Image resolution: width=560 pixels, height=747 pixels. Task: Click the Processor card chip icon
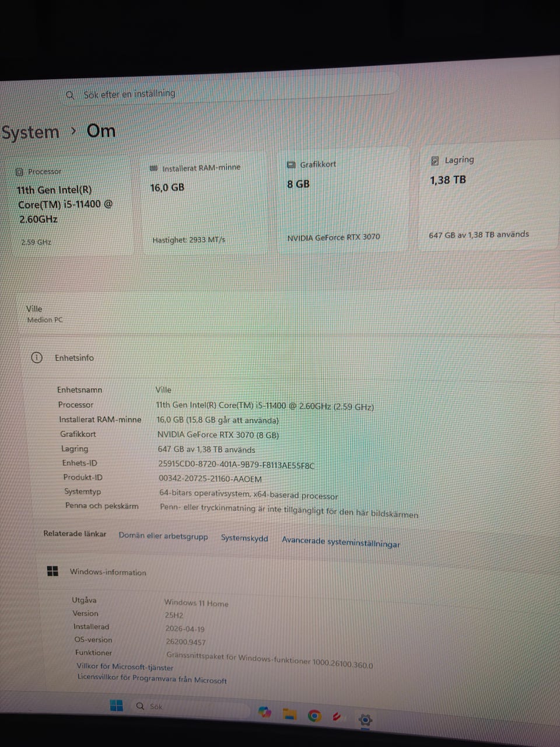[19, 172]
